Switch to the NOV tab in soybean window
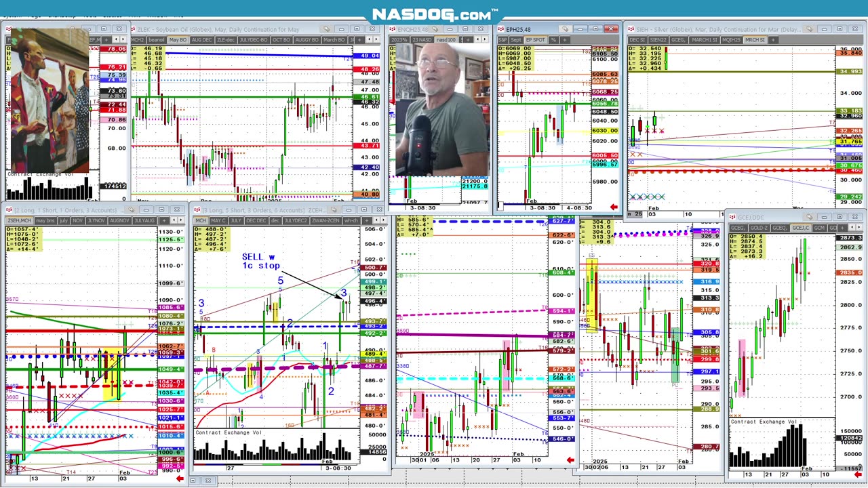This screenshot has height=488, width=868. tap(78, 220)
